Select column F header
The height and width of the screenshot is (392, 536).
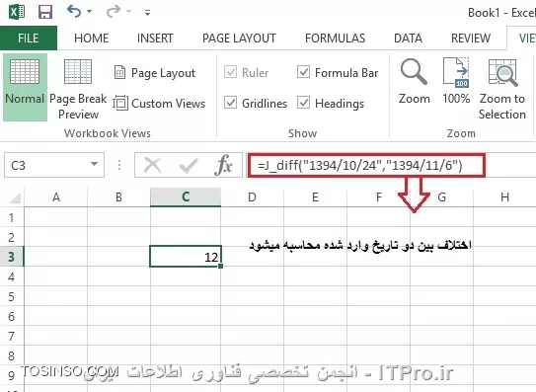click(x=378, y=197)
